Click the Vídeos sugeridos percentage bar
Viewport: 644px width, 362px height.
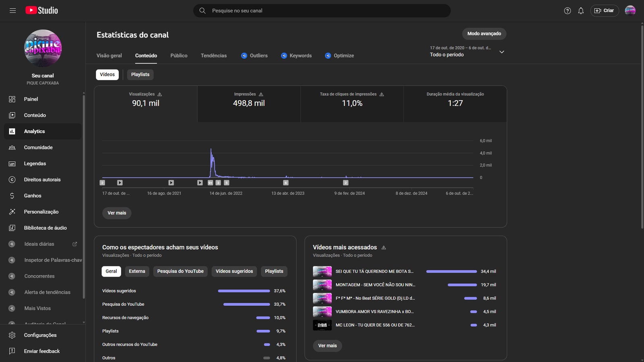tap(244, 291)
